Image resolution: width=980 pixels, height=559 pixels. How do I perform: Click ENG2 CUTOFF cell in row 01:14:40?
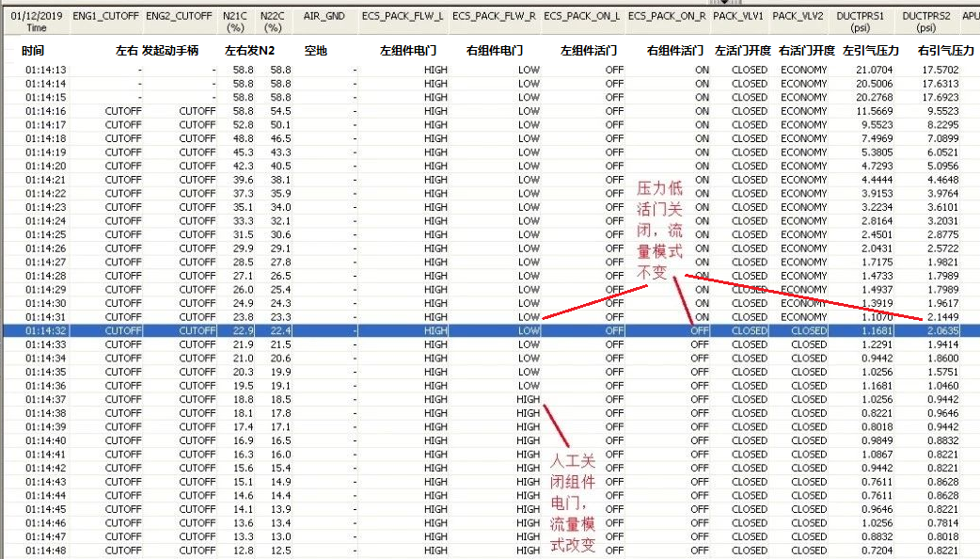coord(197,440)
